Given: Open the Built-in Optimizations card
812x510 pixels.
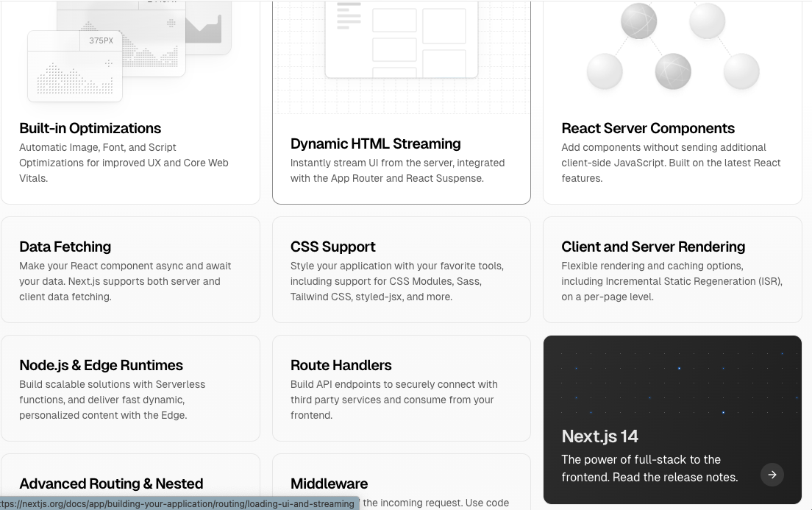Looking at the screenshot, I should 130,102.
